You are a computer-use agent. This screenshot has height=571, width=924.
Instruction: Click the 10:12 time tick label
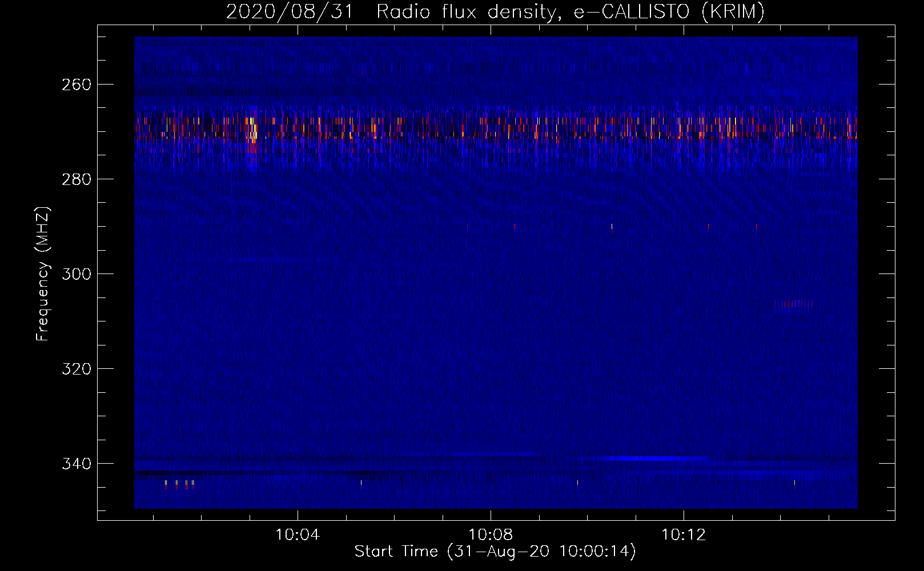(684, 535)
